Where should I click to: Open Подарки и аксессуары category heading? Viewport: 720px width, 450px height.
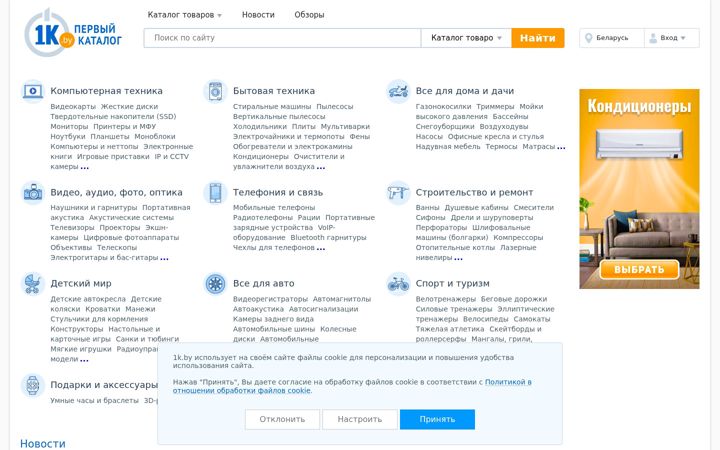coord(104,385)
